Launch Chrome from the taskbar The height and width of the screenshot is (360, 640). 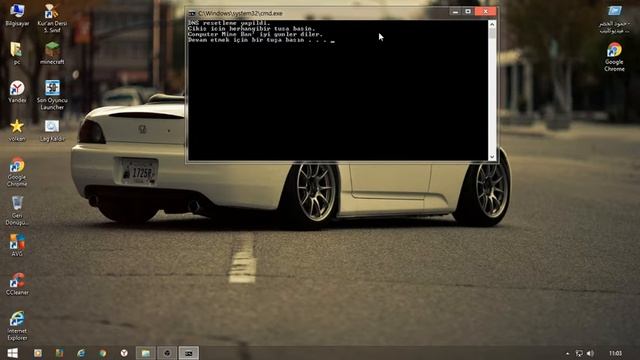pyautogui.click(x=103, y=353)
